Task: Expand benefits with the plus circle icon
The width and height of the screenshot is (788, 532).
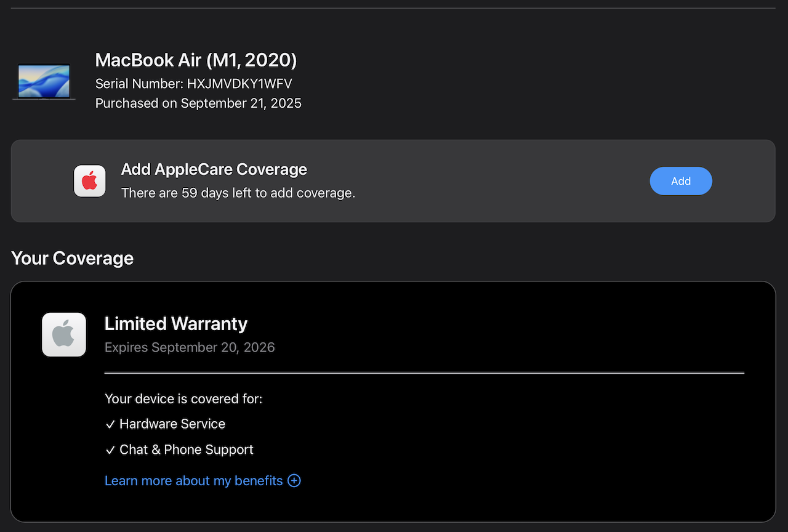Action: pyautogui.click(x=294, y=480)
